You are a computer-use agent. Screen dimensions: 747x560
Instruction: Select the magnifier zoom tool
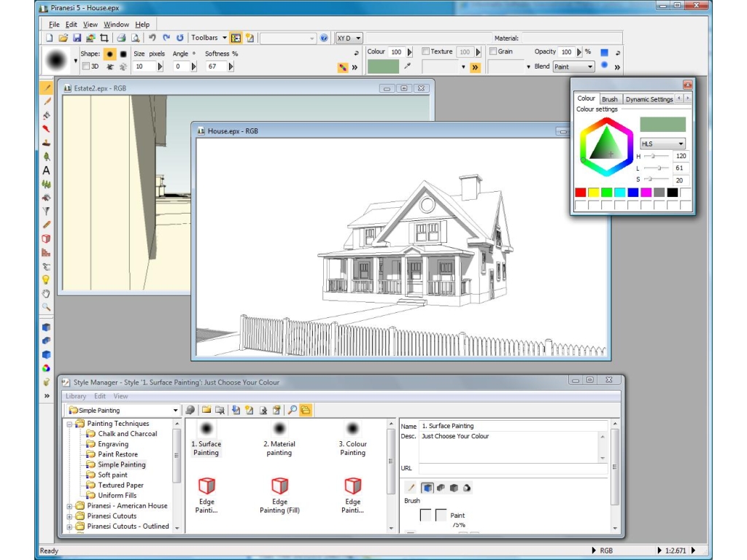46,307
